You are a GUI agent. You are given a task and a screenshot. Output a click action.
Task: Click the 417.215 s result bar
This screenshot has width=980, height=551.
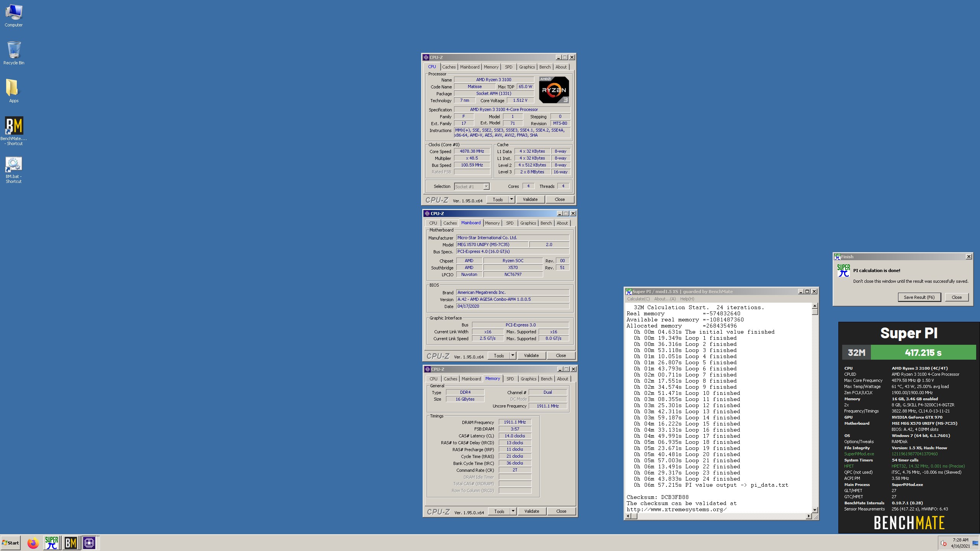[923, 352]
